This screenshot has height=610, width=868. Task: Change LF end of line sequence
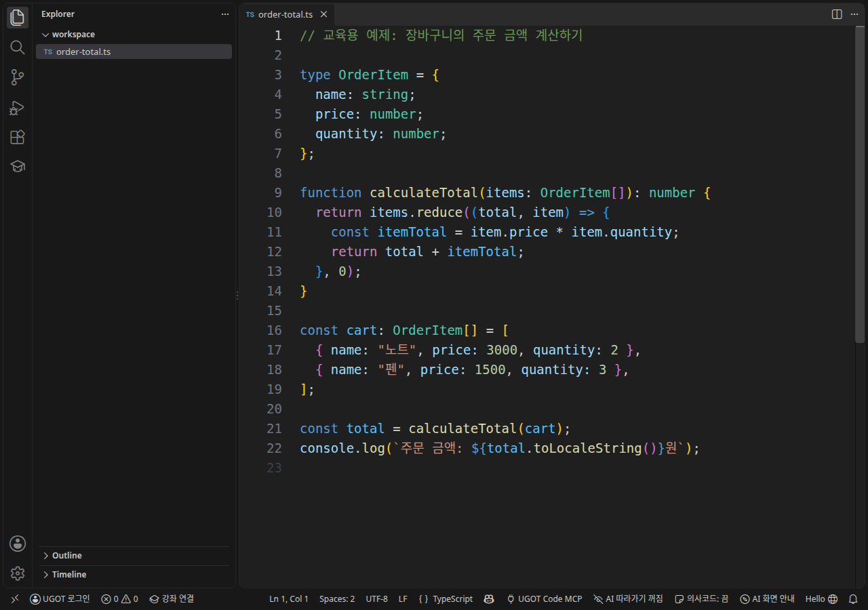(403, 599)
